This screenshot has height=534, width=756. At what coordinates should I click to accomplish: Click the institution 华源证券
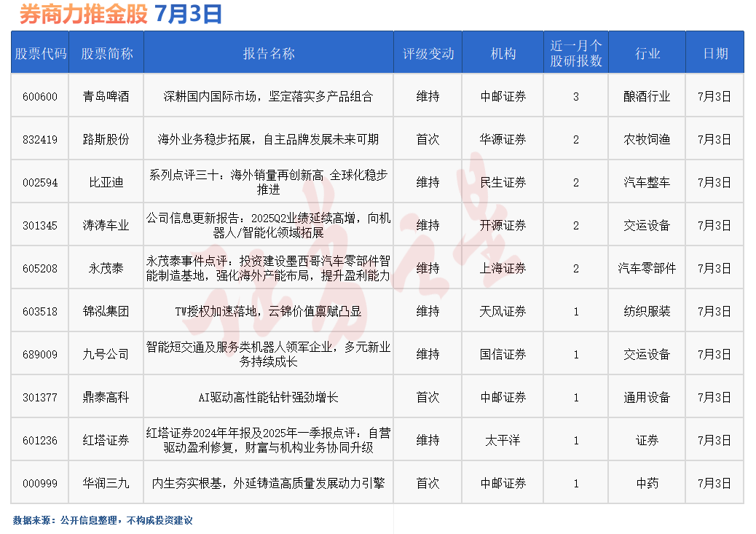503,139
